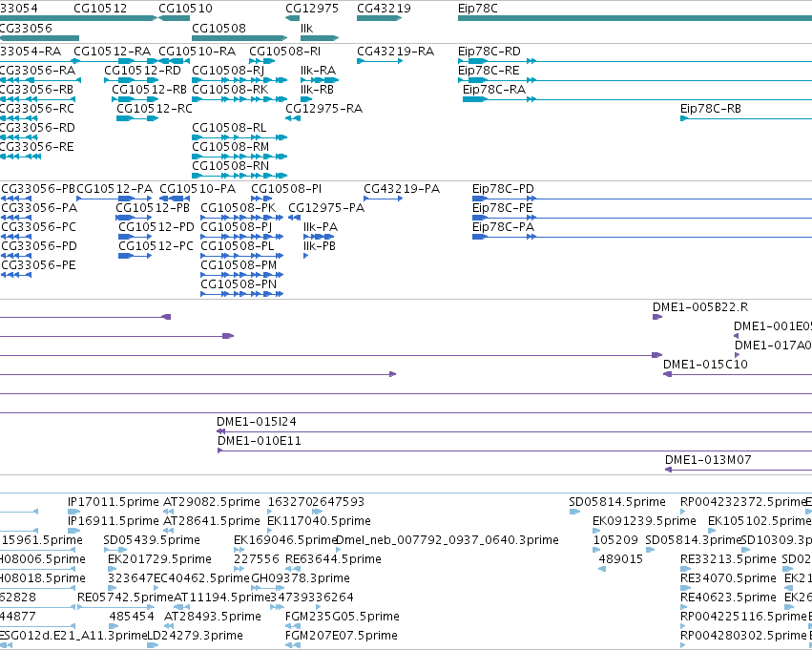Select transcript CG10512-RA
The image size is (812, 650).
click(x=112, y=52)
